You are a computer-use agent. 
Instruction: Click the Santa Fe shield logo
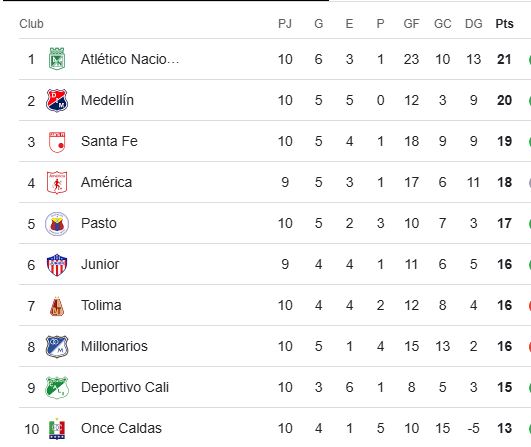click(x=57, y=142)
